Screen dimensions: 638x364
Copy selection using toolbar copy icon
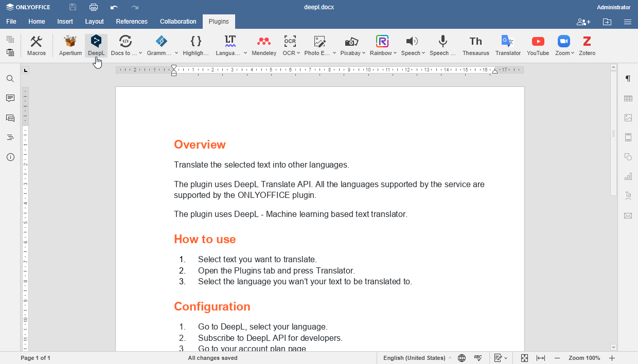point(10,40)
